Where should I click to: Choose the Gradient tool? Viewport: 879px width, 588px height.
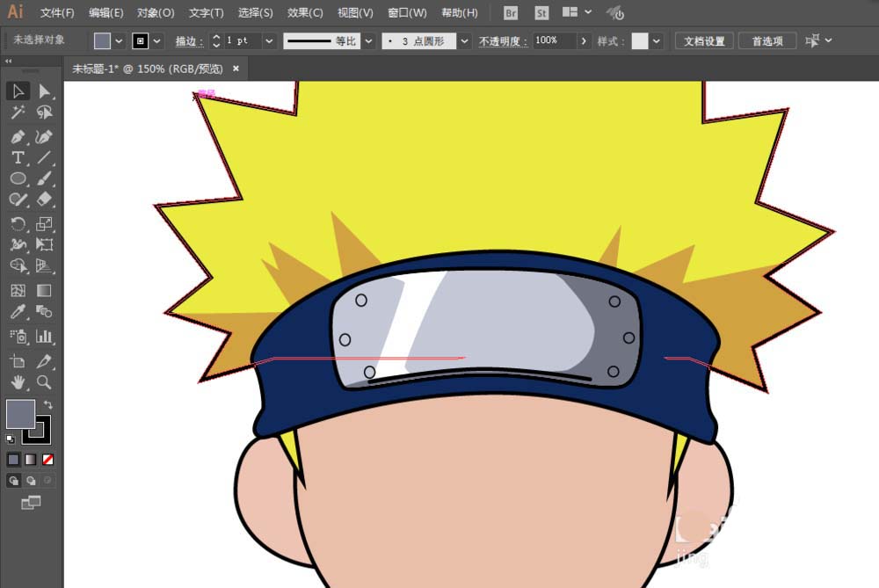[44, 290]
